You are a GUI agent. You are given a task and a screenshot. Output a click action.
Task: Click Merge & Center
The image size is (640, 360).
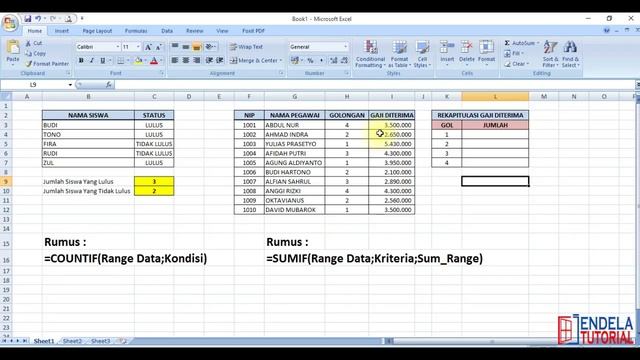[x=253, y=60]
